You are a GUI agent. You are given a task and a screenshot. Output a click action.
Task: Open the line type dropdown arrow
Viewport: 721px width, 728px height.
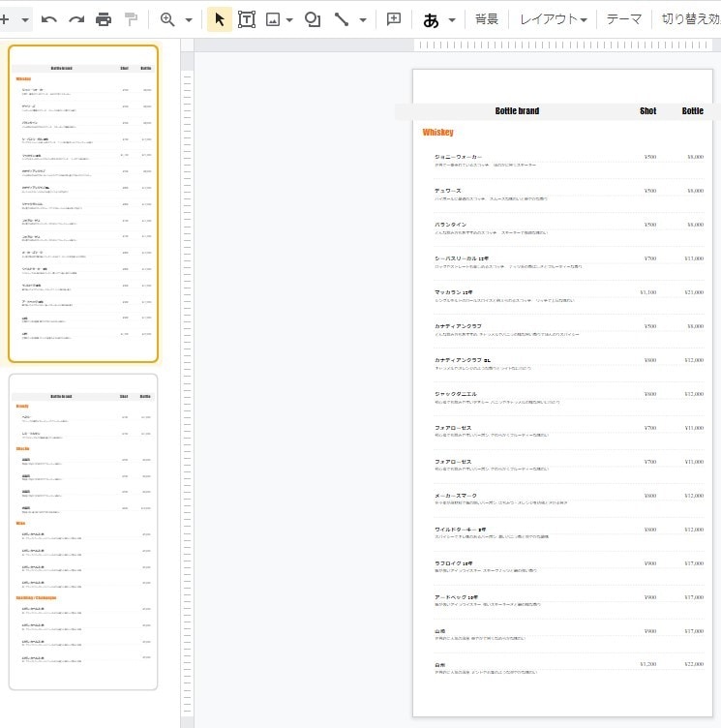pos(363,20)
